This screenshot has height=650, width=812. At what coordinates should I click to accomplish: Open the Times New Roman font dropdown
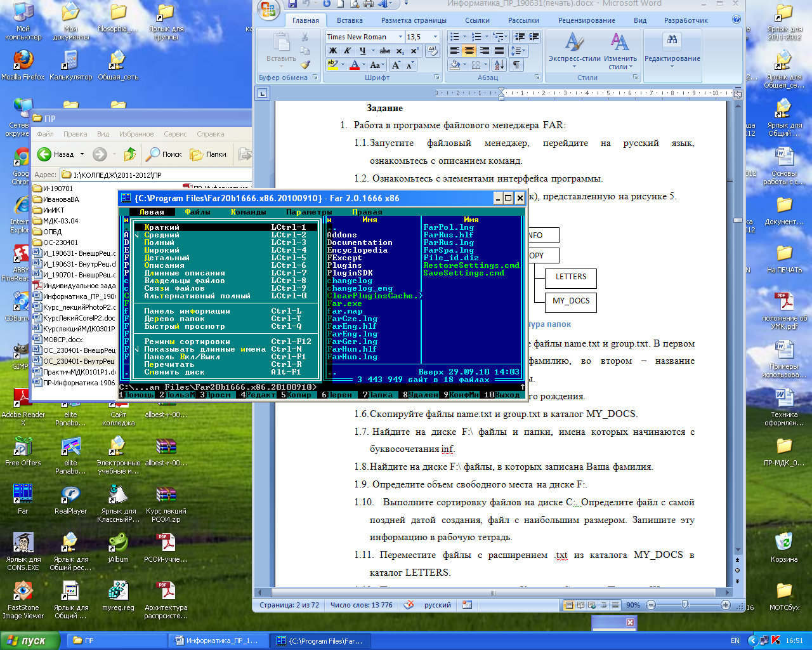point(400,37)
